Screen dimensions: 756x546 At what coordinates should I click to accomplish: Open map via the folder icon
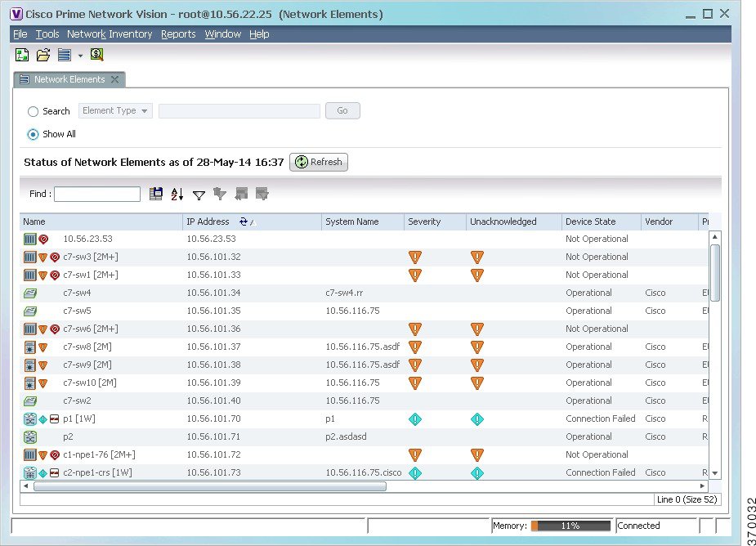pos(43,55)
